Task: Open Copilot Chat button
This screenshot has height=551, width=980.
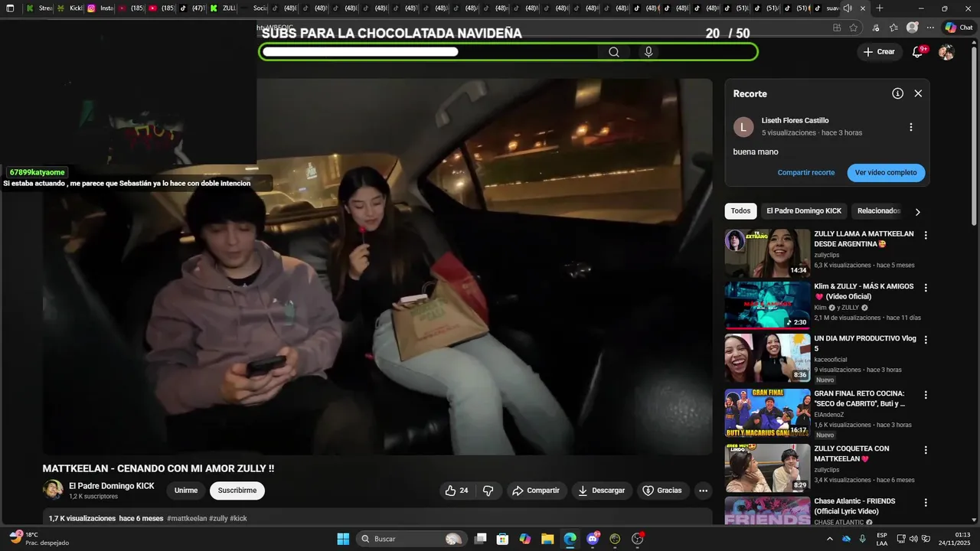Action: tap(959, 28)
